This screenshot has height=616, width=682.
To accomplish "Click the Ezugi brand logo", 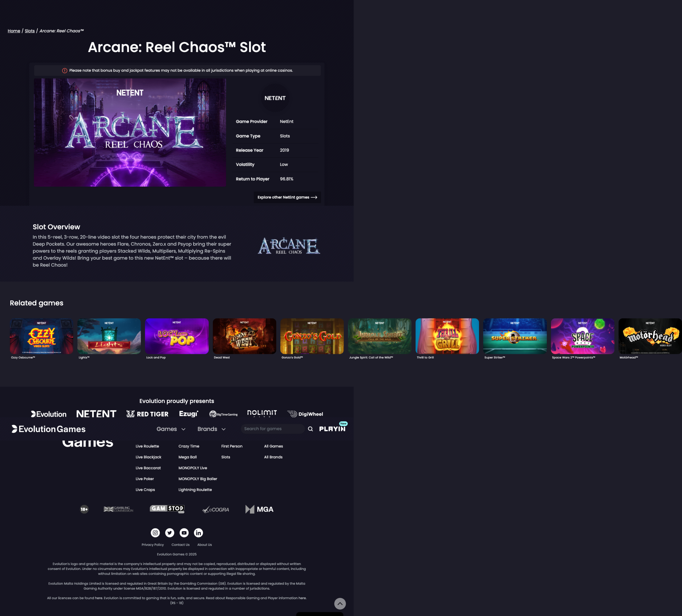I will point(189,414).
